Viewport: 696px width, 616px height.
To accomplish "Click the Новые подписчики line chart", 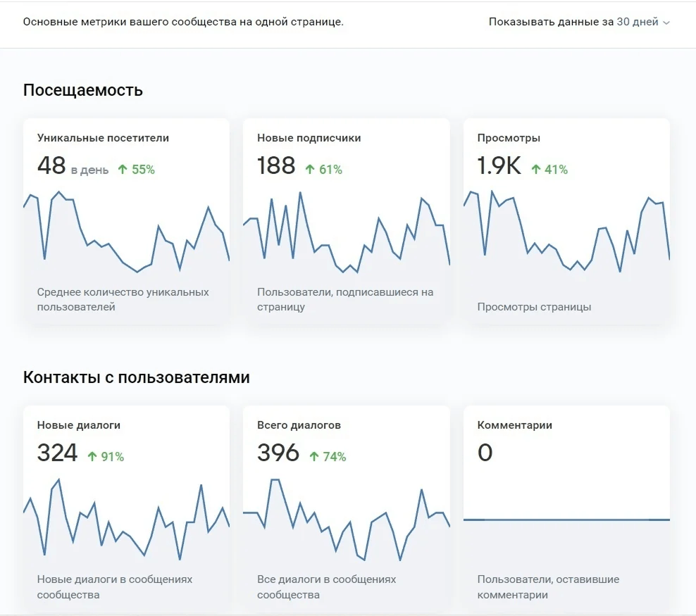I will pos(347,232).
